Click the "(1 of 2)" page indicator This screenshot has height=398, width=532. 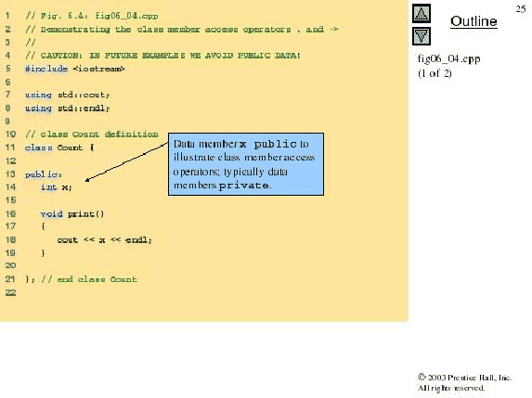click(x=435, y=73)
